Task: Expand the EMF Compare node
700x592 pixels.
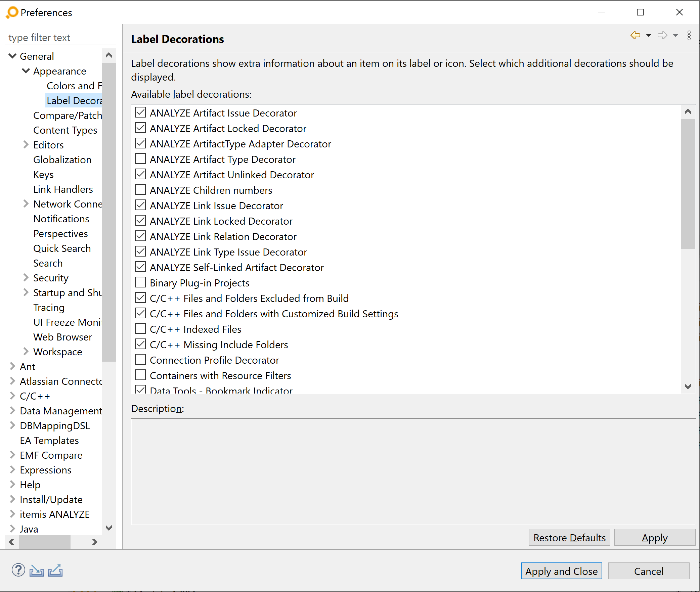Action: point(12,455)
